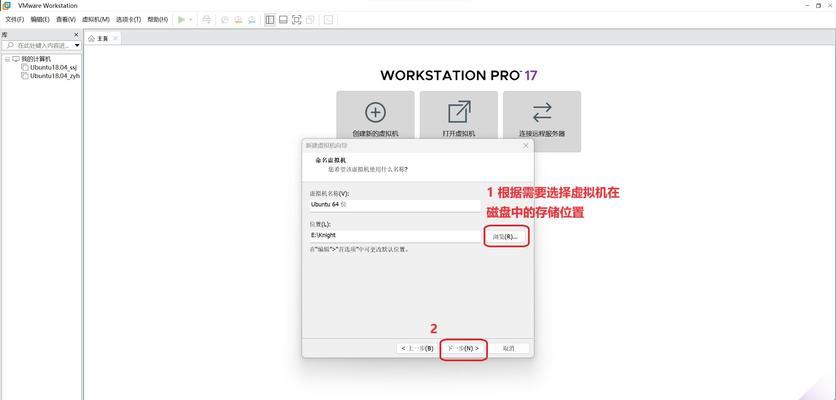
Task: Click the unity mode toolbar icon
Action: coord(310,20)
